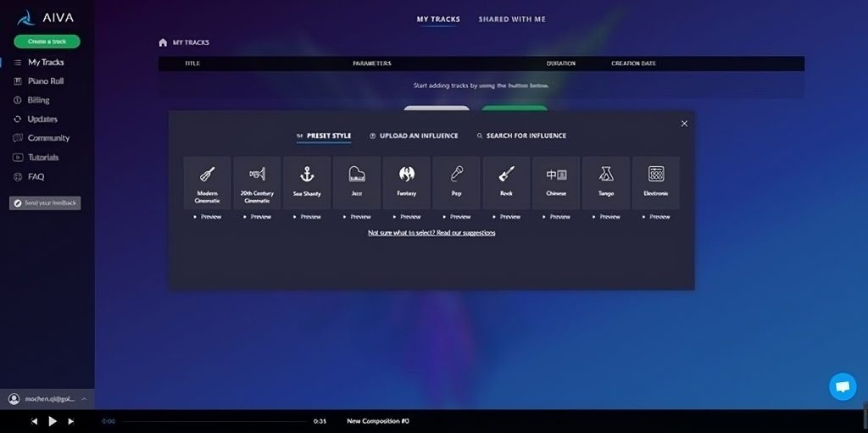The width and height of the screenshot is (868, 433).
Task: Switch to Shared With Me tab
Action: click(512, 19)
